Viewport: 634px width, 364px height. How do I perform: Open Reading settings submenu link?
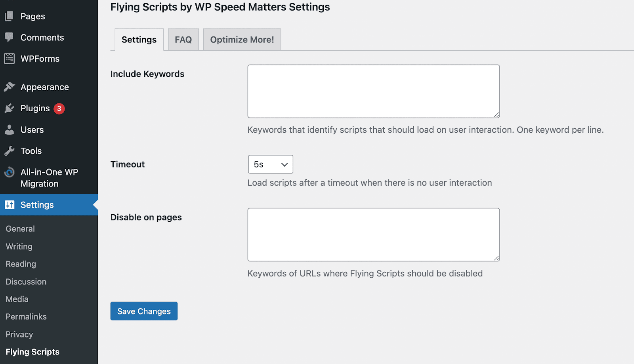click(21, 264)
